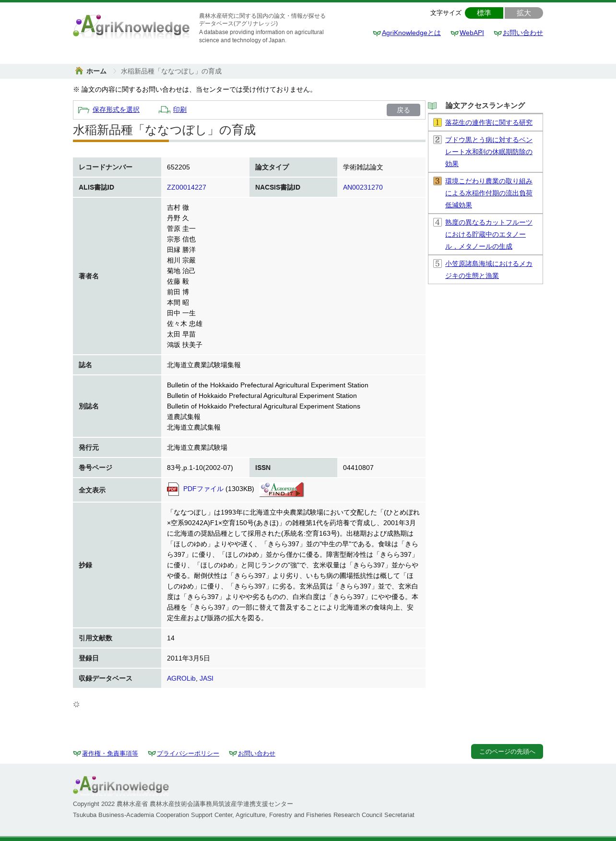Viewport: 616px width, 841px height.
Task: Open ranking article 環境こだわり農業の取り組み
Action: tap(489, 193)
